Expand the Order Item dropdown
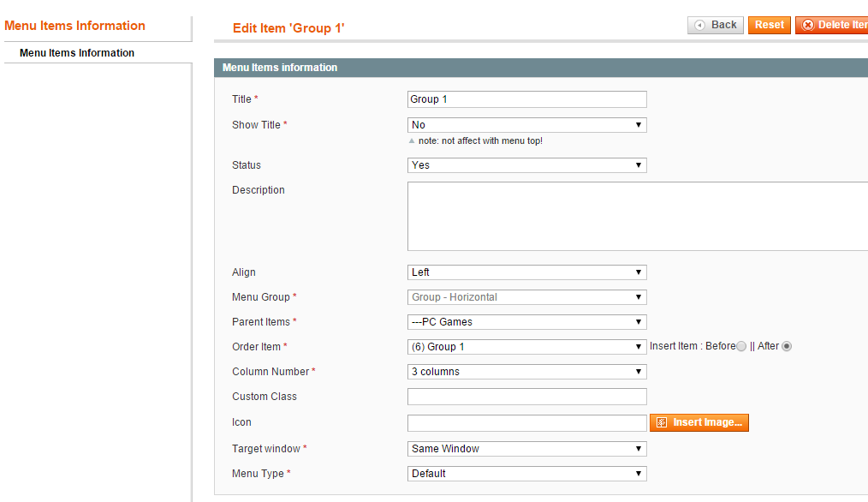 [x=527, y=347]
